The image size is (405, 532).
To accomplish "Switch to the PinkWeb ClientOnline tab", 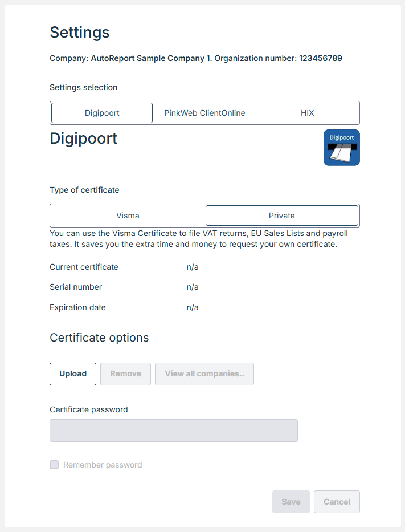I will coord(204,113).
